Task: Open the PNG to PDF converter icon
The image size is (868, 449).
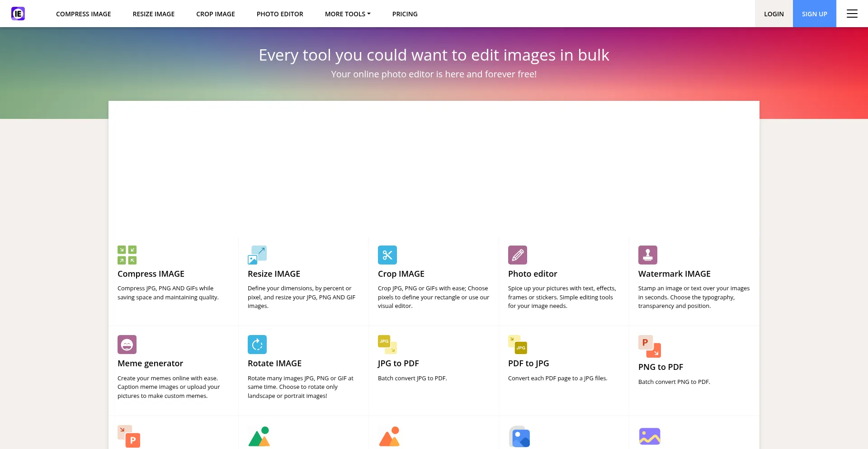Action: (x=650, y=347)
